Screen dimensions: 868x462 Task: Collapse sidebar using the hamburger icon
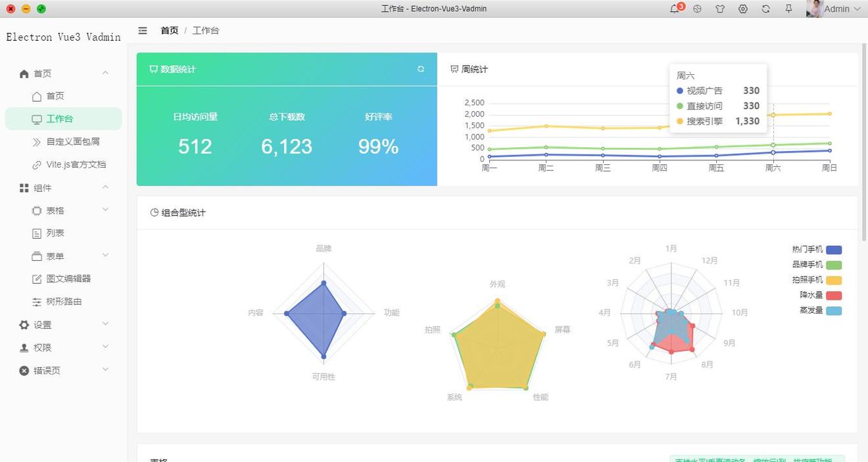tap(143, 31)
